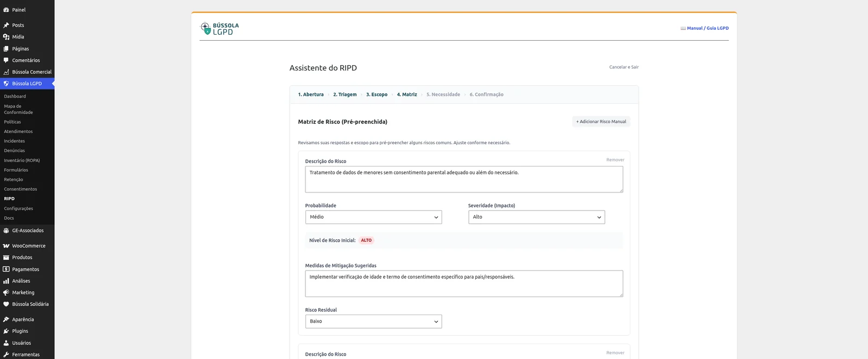Open RIPD submenu item
868x359 pixels.
pyautogui.click(x=9, y=199)
